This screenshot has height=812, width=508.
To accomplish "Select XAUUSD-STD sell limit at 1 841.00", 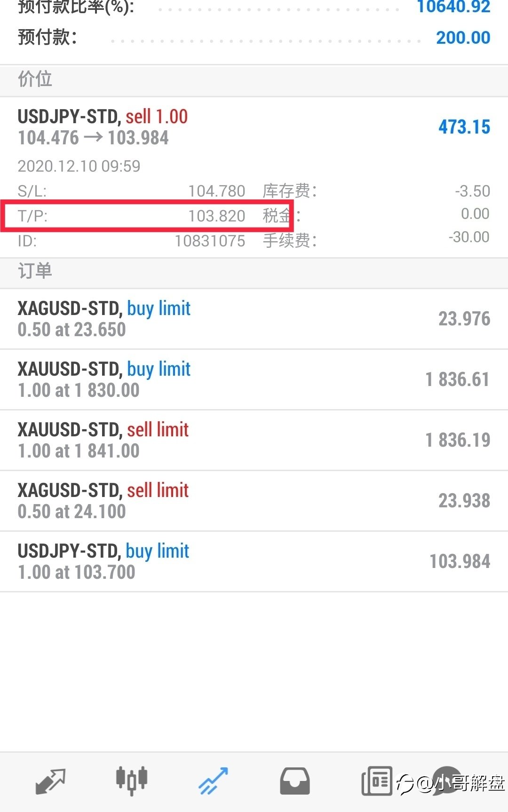I will (254, 440).
